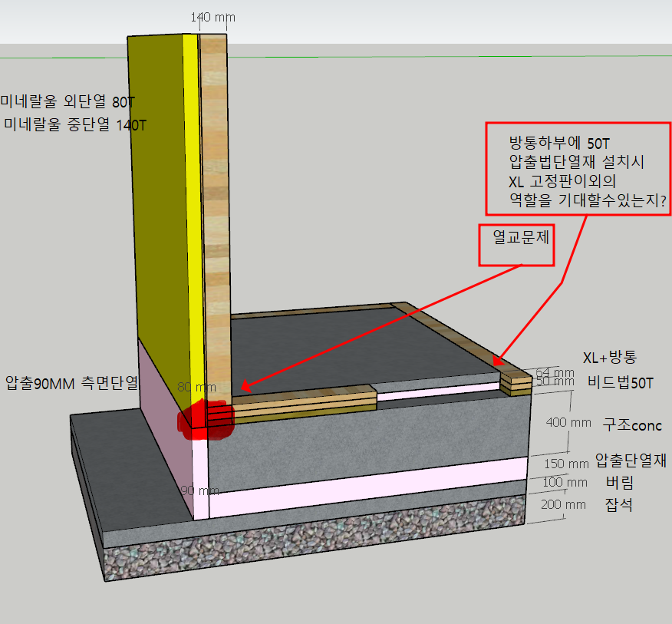672x624 pixels.
Task: Select the XL+방통 layer label
Action: [610, 357]
